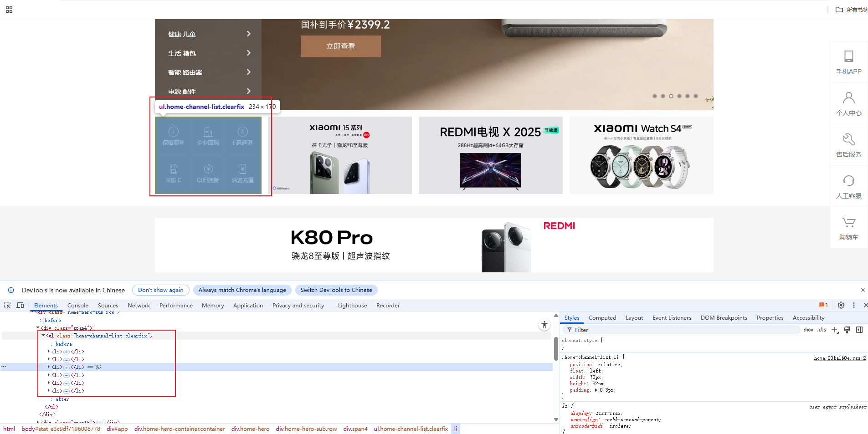Image resolution: width=868 pixels, height=434 pixels.
Task: Expand the 生活 箱包 category chevron
Action: pyautogui.click(x=249, y=53)
